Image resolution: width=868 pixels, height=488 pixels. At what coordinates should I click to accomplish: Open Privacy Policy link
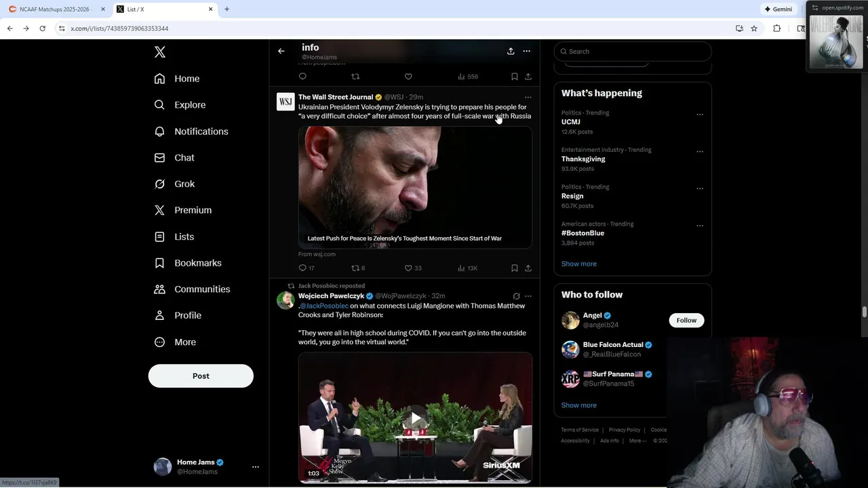625,430
